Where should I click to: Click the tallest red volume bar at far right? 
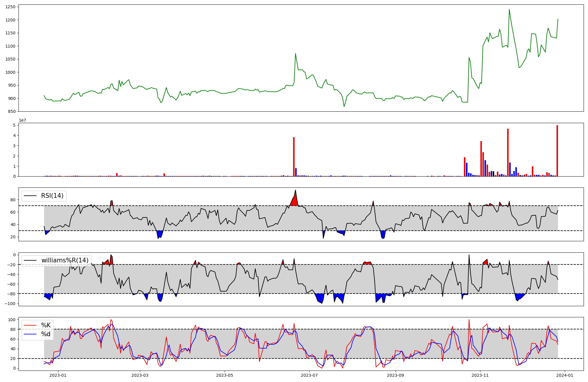557,151
